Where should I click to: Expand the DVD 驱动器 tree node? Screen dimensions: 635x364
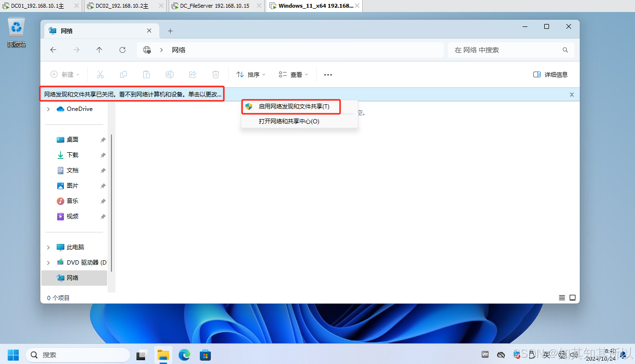(x=48, y=263)
